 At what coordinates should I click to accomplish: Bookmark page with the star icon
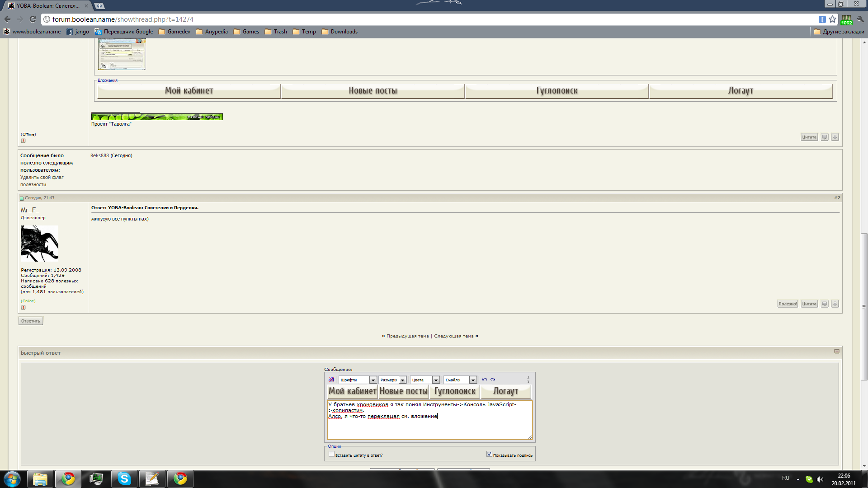[x=833, y=19]
